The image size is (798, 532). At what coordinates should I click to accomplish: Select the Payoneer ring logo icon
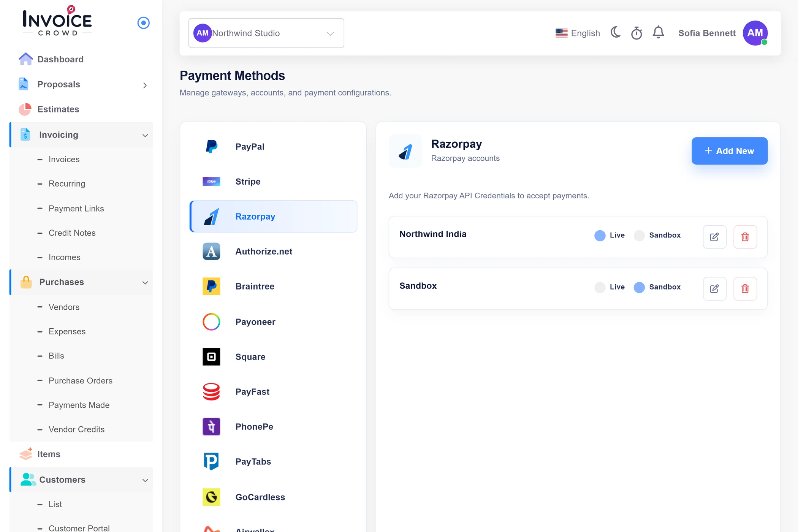pos(211,322)
